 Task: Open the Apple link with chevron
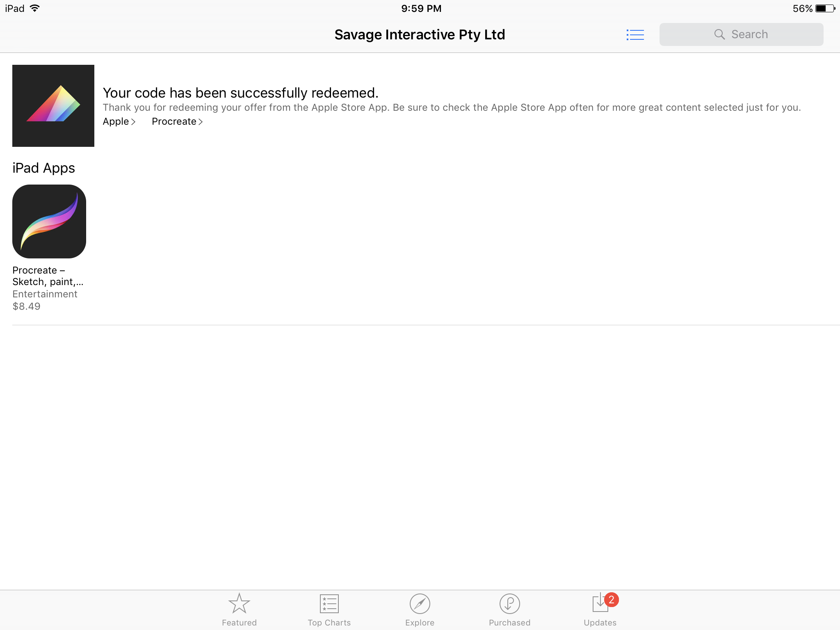click(x=119, y=122)
